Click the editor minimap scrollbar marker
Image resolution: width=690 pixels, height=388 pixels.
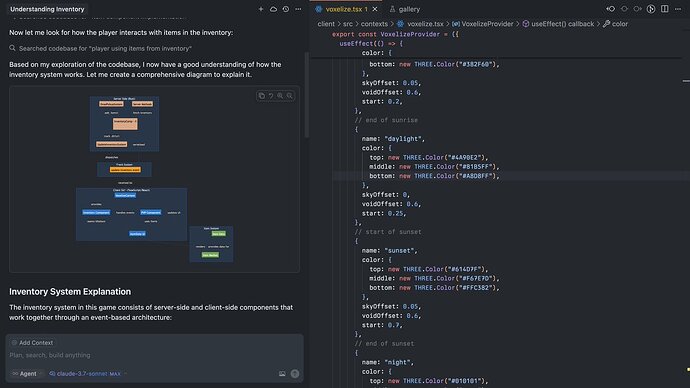[686, 81]
